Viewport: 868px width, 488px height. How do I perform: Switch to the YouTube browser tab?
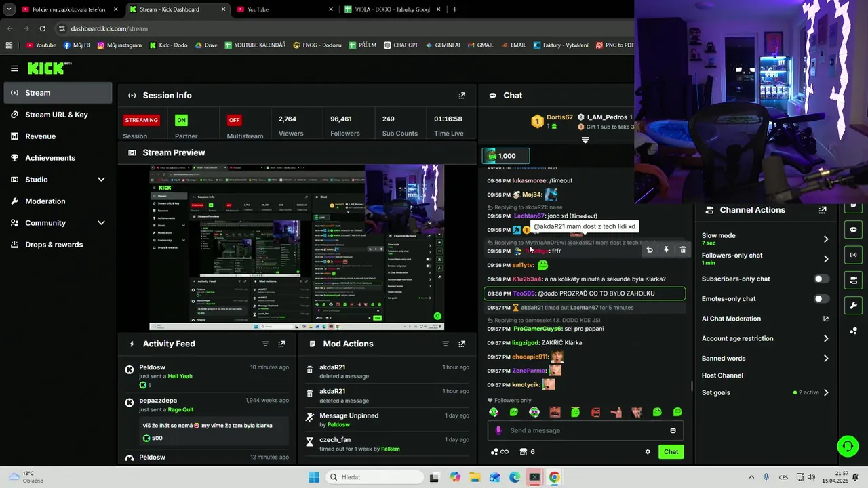tap(285, 9)
